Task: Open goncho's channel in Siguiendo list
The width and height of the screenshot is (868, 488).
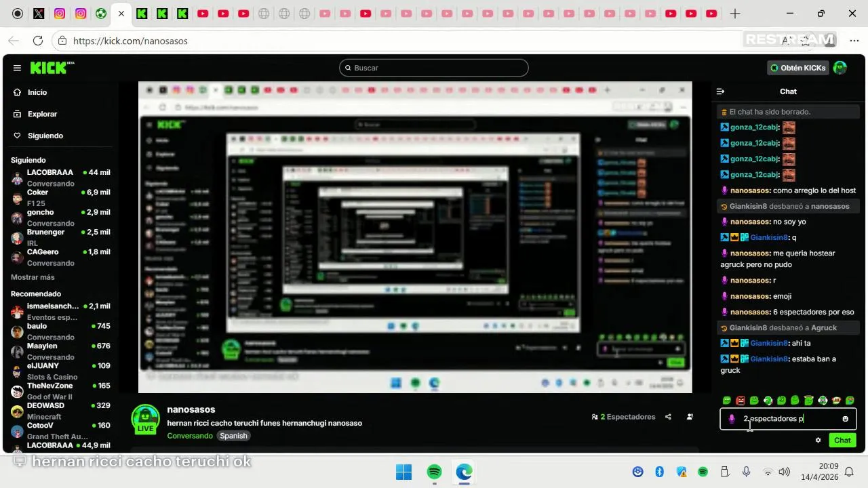Action: [60, 218]
